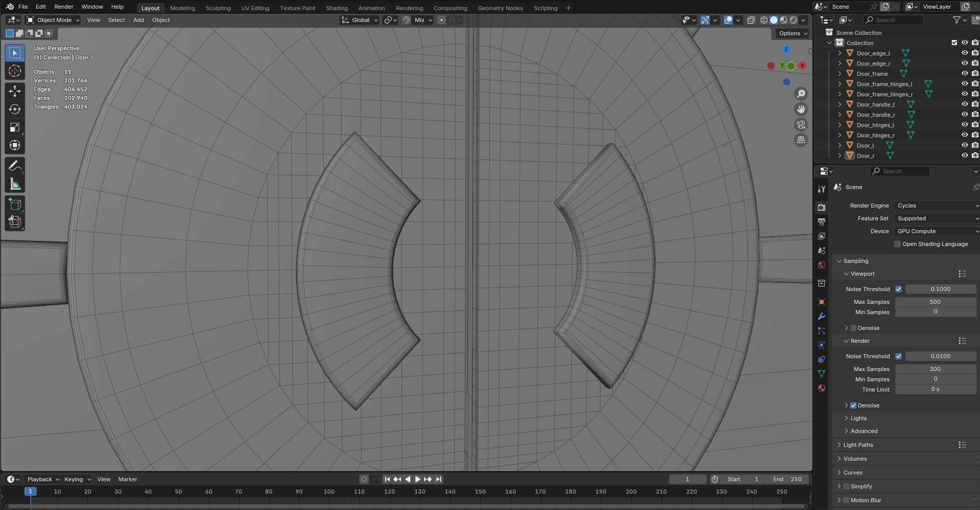Switch to the Shading workspace tab
The width and height of the screenshot is (980, 510).
click(336, 8)
